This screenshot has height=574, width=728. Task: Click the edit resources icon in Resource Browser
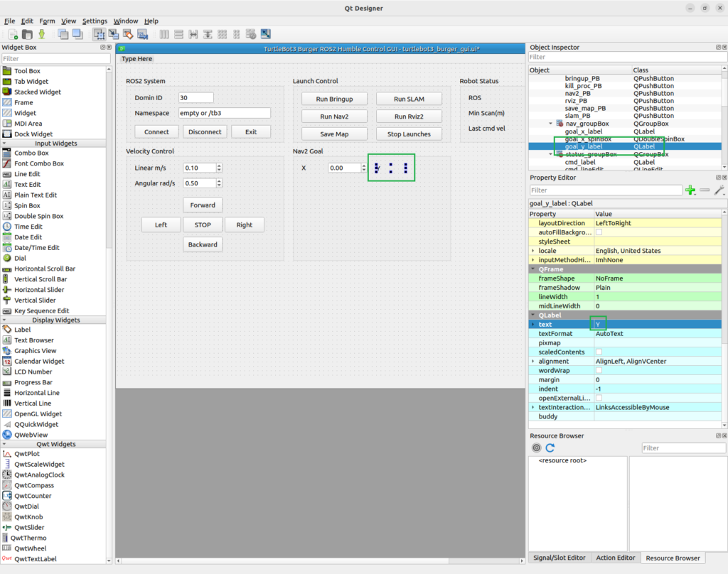pos(536,448)
